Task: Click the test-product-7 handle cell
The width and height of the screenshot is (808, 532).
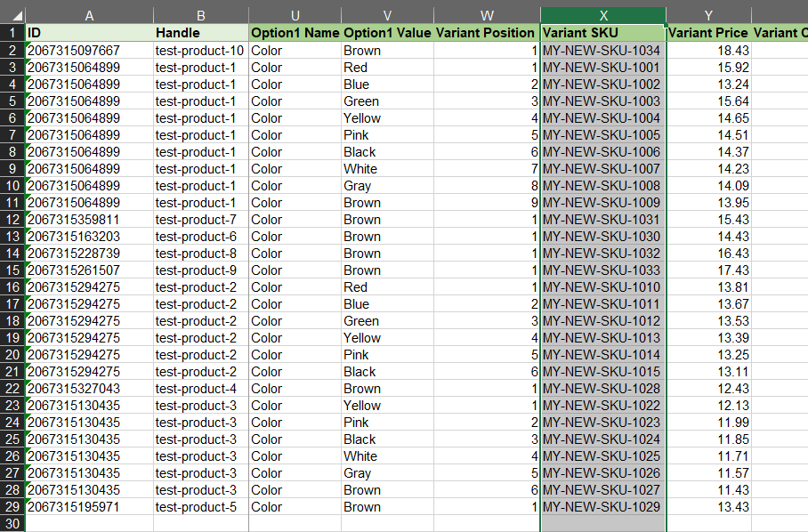Action: click(x=200, y=220)
